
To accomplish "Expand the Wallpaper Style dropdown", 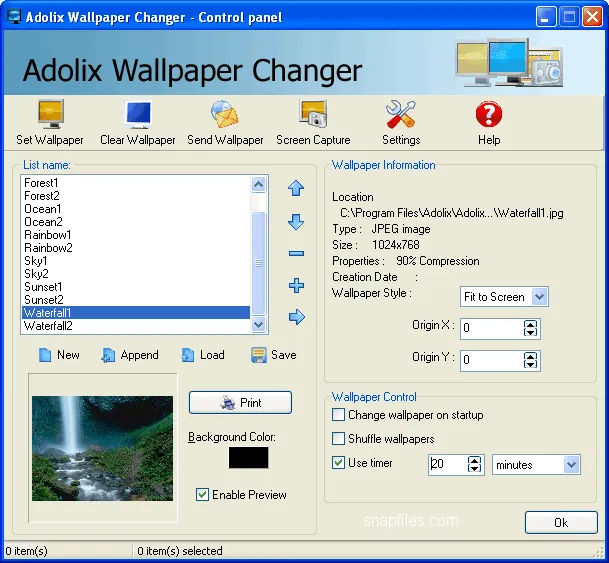I will 540,297.
